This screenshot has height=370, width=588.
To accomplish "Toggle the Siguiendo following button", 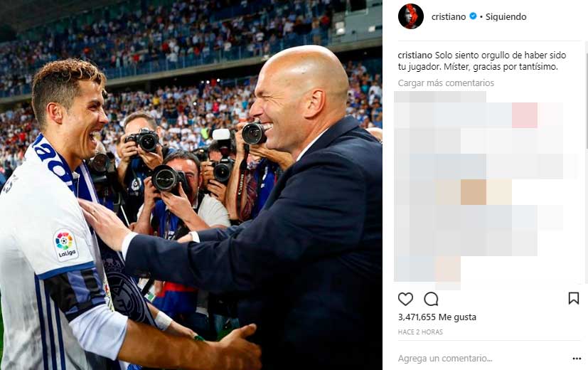I will (x=506, y=16).
